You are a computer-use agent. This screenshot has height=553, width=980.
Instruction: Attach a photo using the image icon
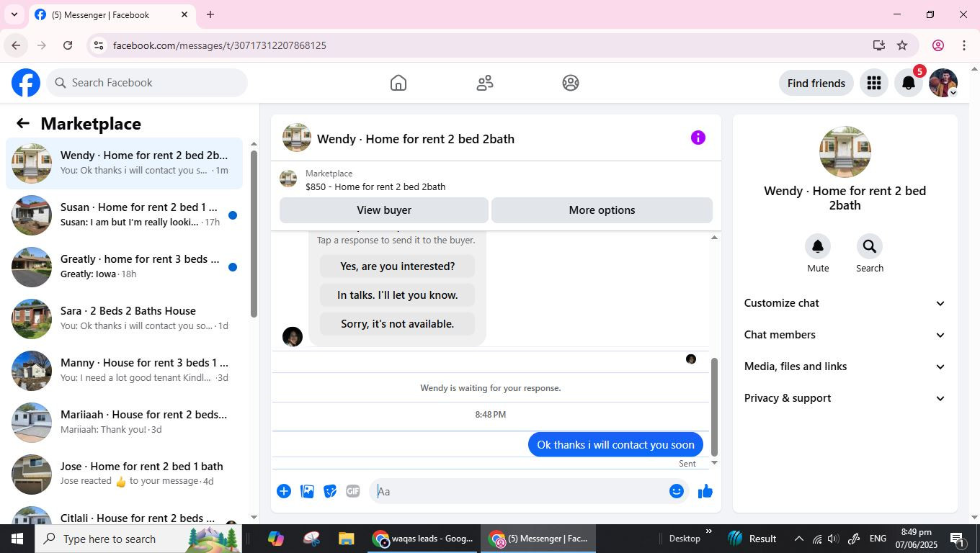[307, 491]
